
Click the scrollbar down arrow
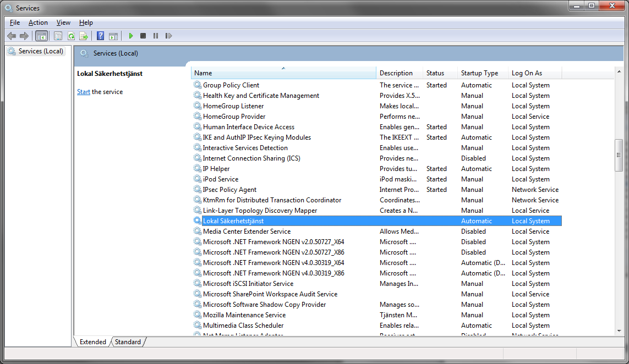[x=619, y=330]
